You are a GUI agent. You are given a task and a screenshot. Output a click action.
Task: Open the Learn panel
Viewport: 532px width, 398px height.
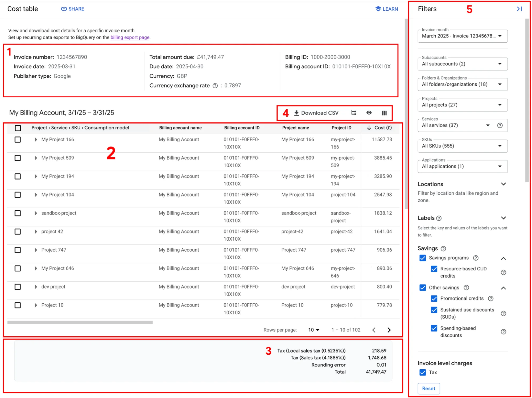(386, 9)
